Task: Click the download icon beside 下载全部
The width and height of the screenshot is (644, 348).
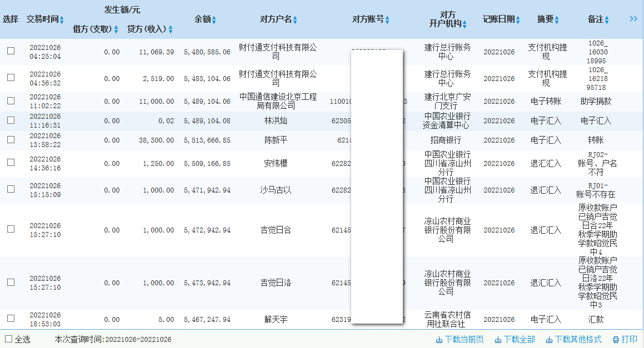Action: pyautogui.click(x=498, y=340)
